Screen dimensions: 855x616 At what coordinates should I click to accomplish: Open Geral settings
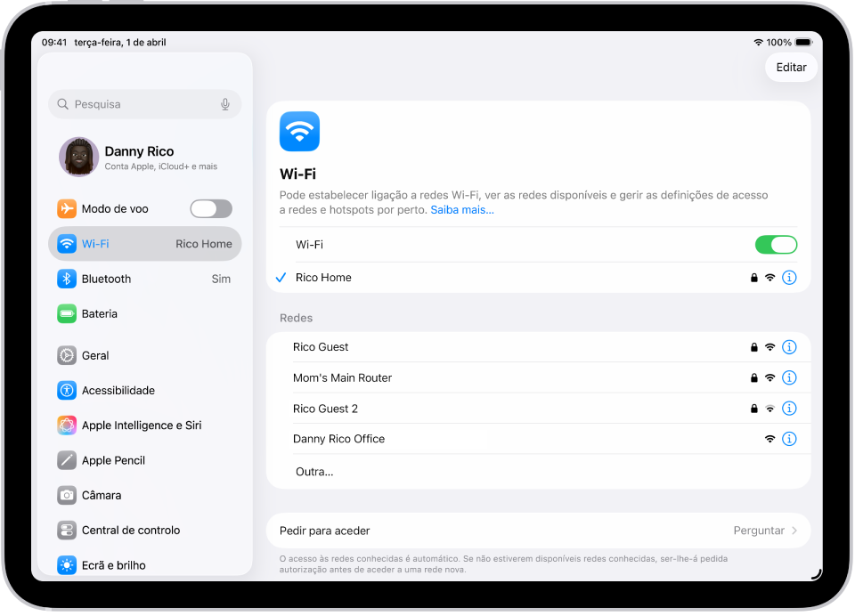point(145,355)
